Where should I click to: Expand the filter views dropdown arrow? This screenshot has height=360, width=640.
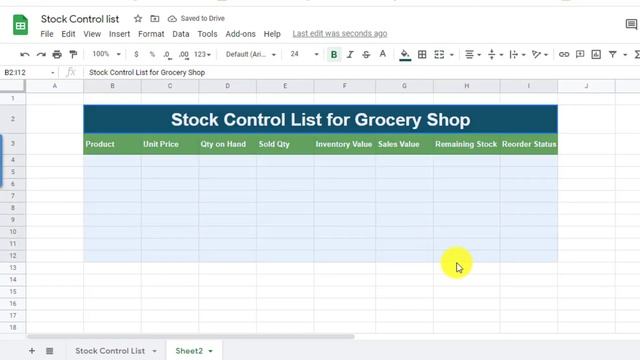625,55
